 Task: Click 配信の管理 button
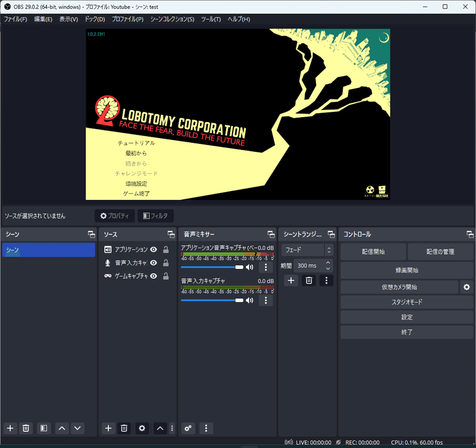pyautogui.click(x=440, y=252)
